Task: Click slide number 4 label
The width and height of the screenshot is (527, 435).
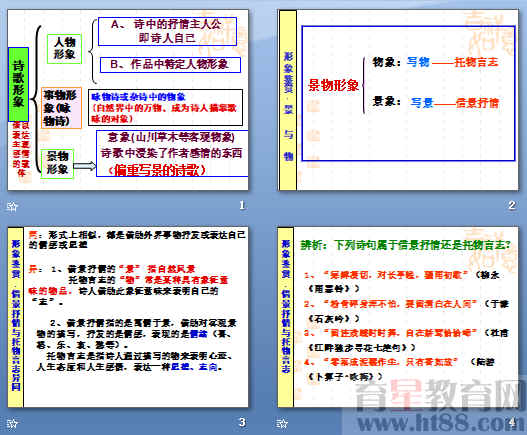Action: click(x=512, y=422)
